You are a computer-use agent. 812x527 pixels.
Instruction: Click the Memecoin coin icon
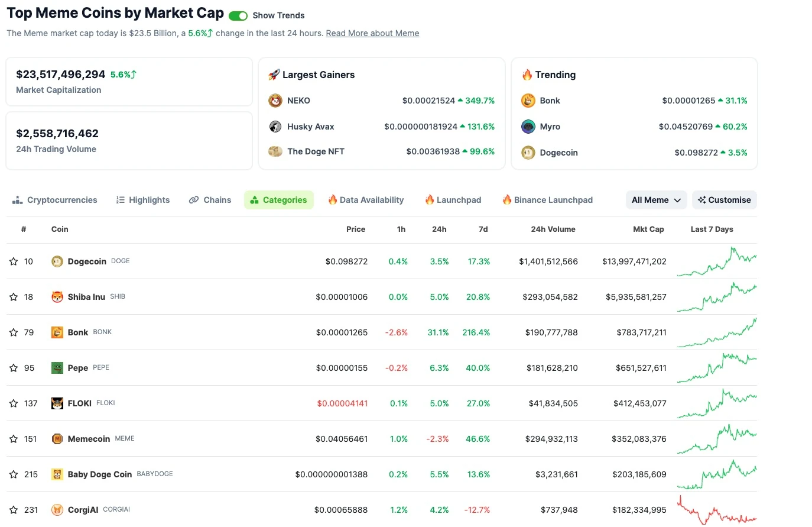coord(57,439)
